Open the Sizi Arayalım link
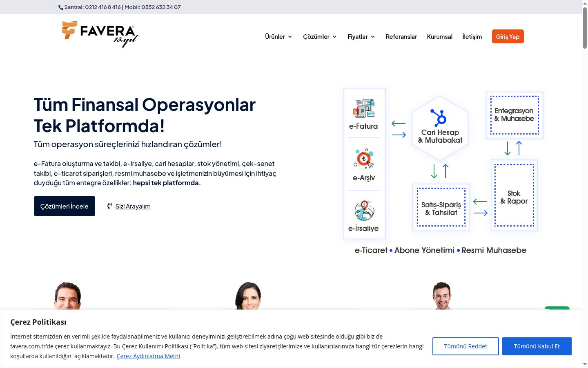This screenshot has width=588, height=368. pos(133,206)
